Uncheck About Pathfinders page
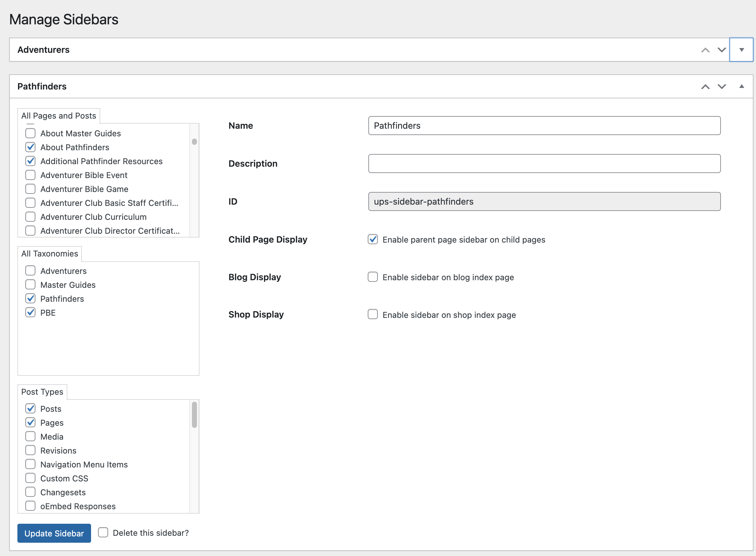 [x=30, y=147]
